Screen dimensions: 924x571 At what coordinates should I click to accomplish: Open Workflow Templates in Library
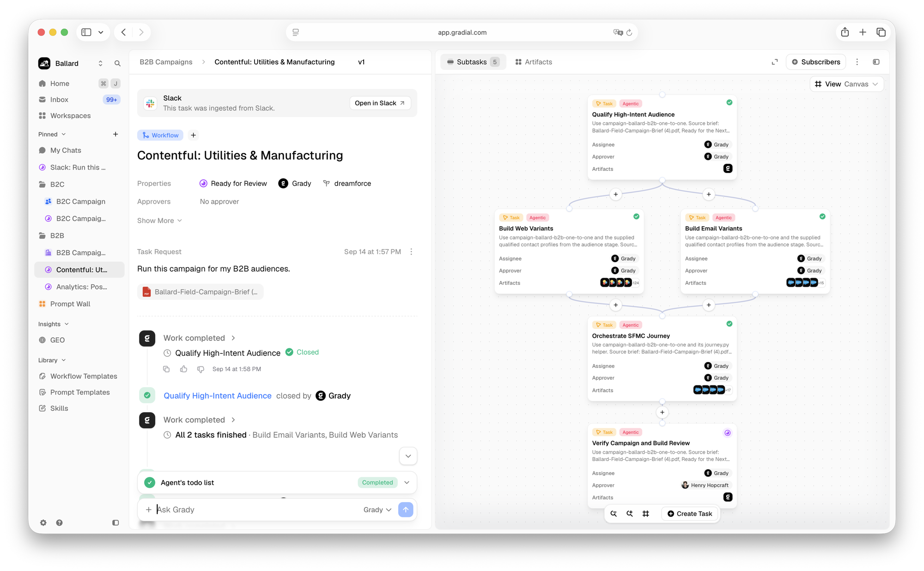[x=79, y=376]
